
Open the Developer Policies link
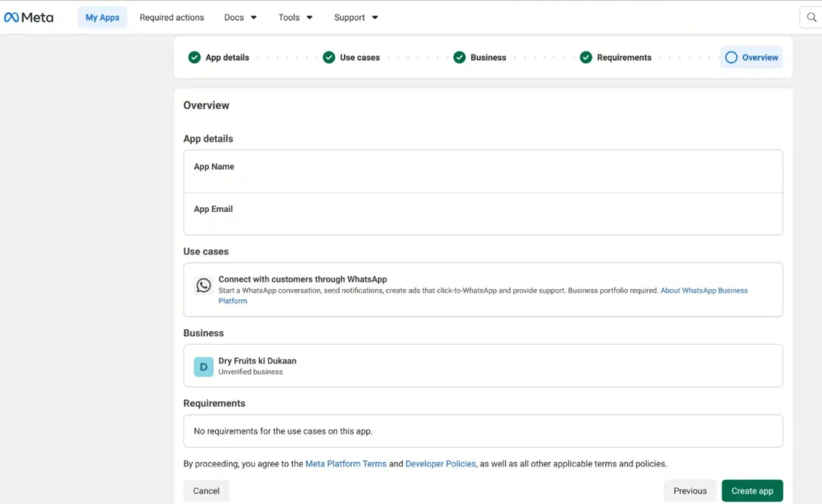click(x=441, y=464)
